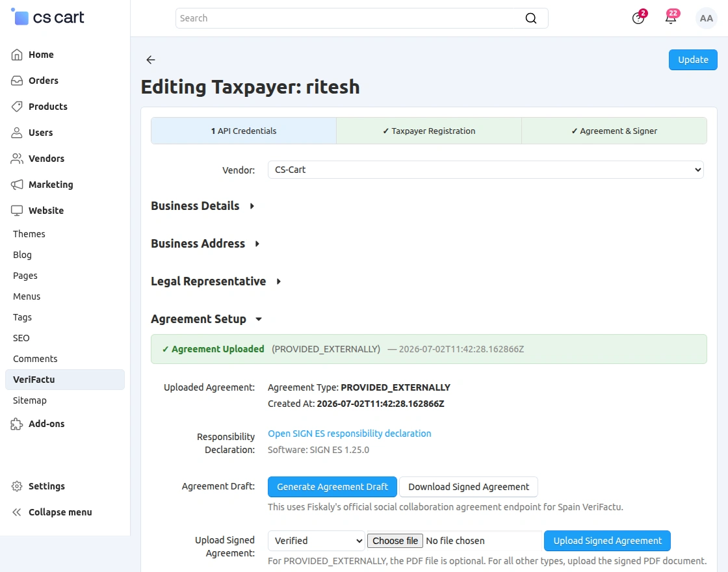
Task: Switch to the Taxpayer Registration step tab
Action: (x=429, y=131)
